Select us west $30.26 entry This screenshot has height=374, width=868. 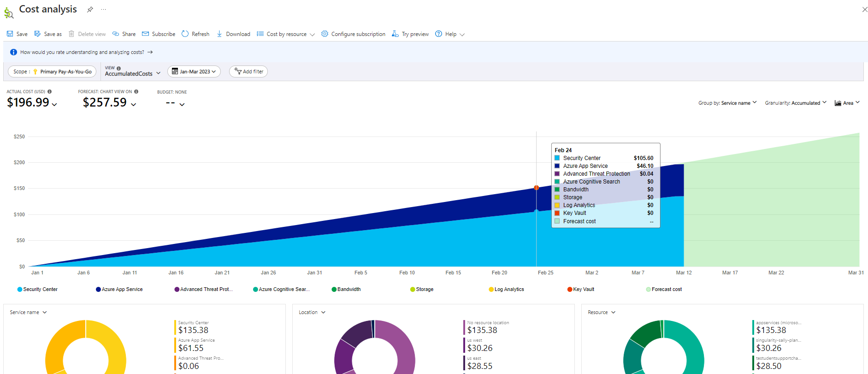[478, 345]
